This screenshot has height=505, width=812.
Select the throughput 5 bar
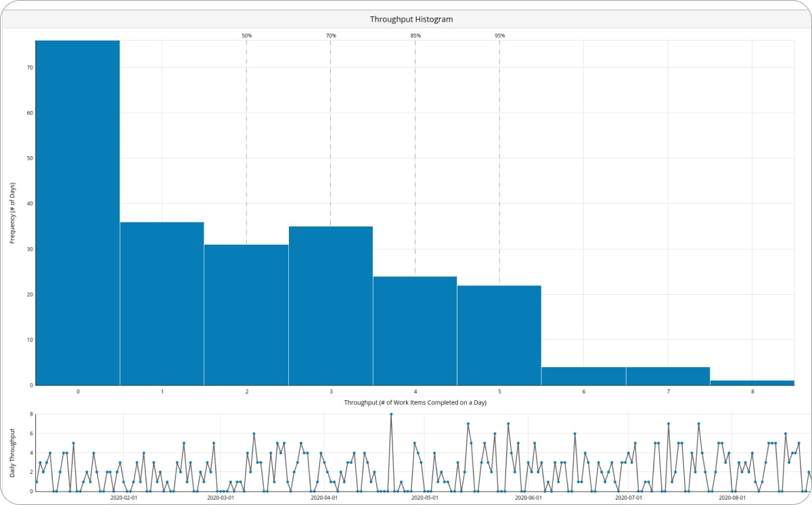coord(499,335)
